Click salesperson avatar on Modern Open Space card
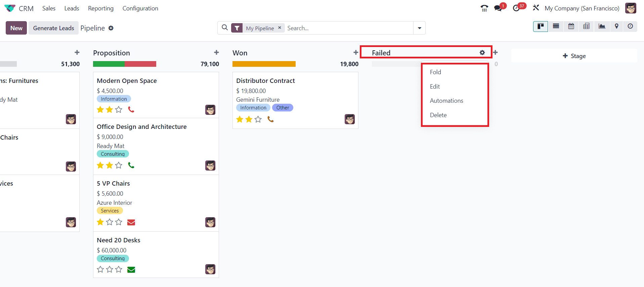This screenshot has width=644, height=287. tap(210, 110)
